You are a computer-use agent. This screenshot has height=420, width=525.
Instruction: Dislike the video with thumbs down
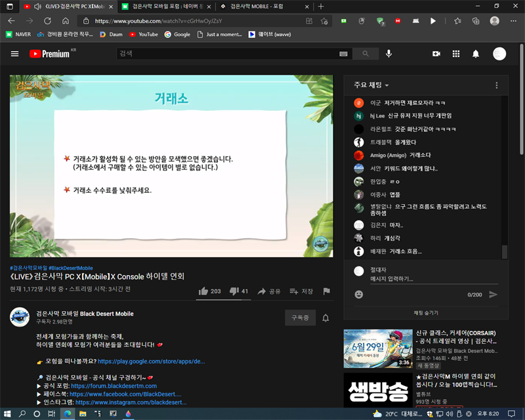(234, 291)
